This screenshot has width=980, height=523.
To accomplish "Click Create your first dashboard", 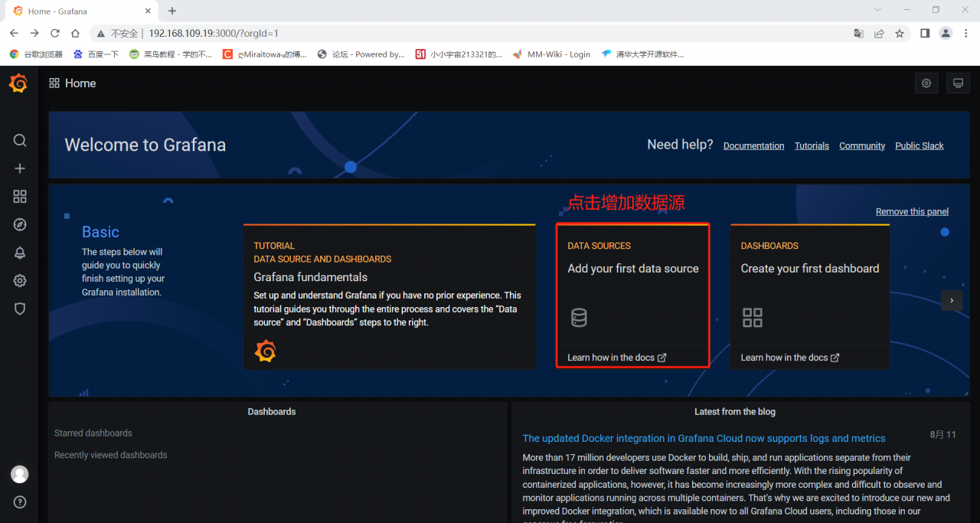I will click(810, 269).
